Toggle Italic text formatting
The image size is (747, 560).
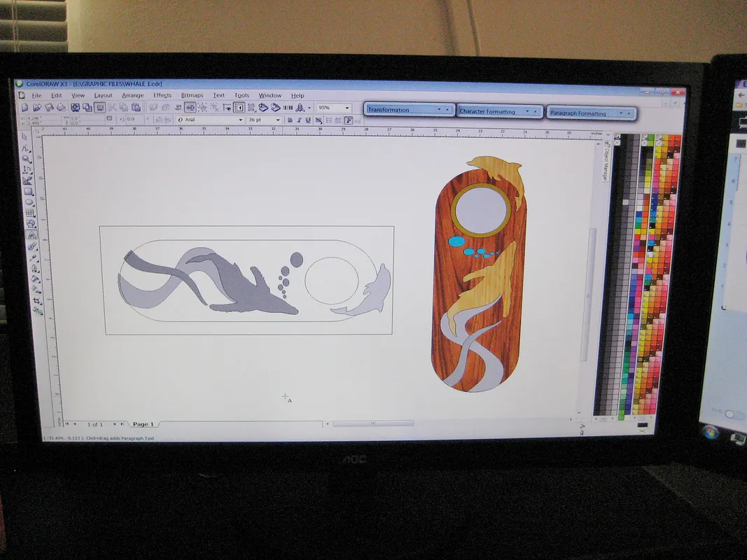coord(300,120)
